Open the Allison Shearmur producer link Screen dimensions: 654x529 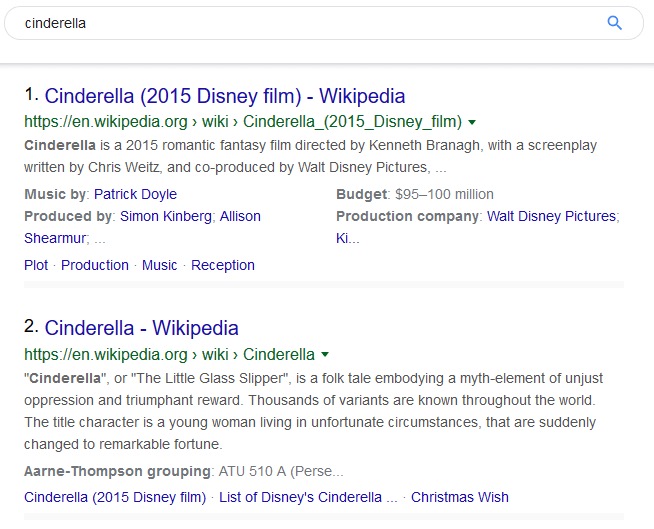240,216
